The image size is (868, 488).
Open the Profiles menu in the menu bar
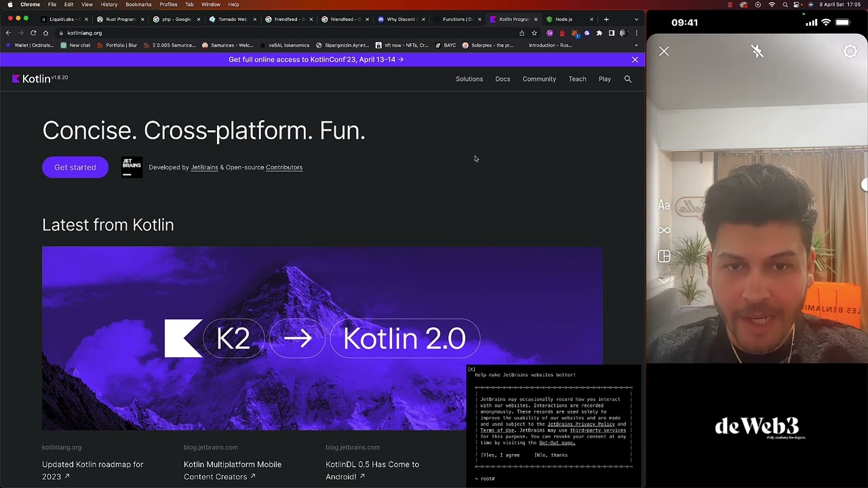click(168, 4)
